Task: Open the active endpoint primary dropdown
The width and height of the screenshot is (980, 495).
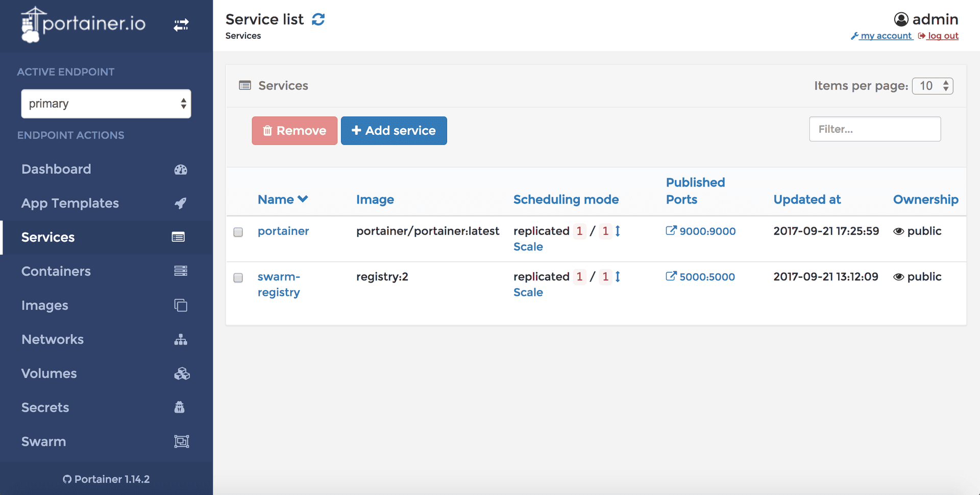Action: pyautogui.click(x=106, y=104)
